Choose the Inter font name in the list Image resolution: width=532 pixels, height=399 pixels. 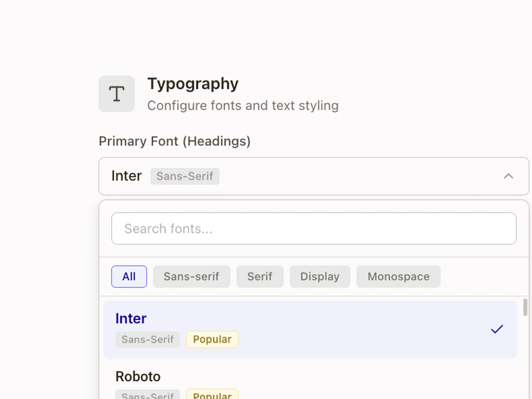131,319
